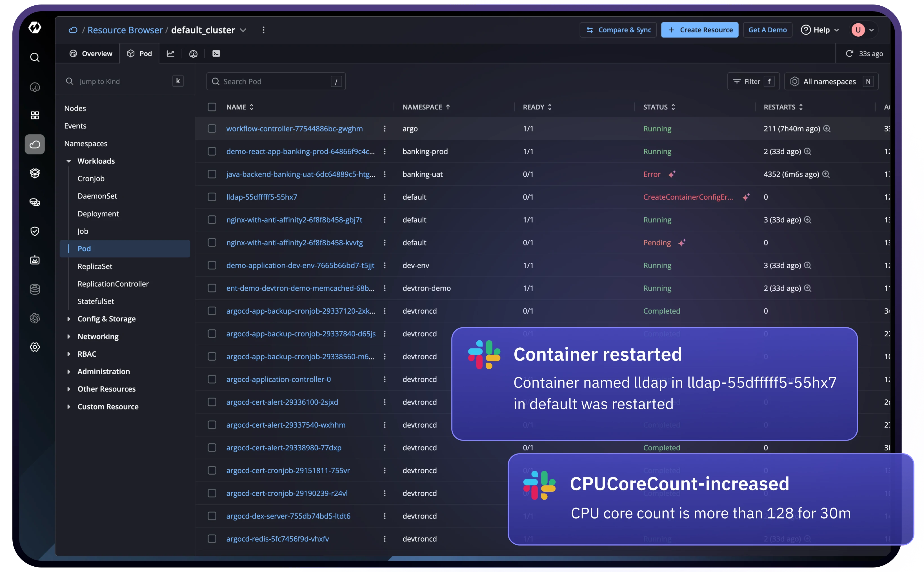The width and height of the screenshot is (924, 572).
Task: Select Deployment in the Workloads list
Action: pyautogui.click(x=98, y=214)
